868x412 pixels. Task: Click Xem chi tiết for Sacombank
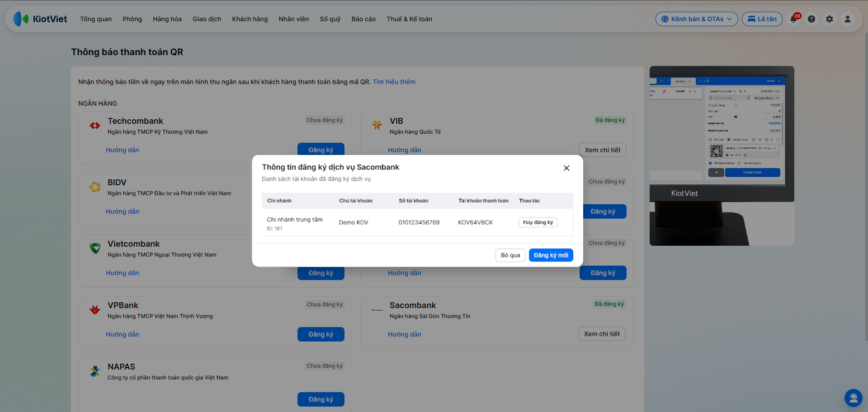[x=602, y=334]
